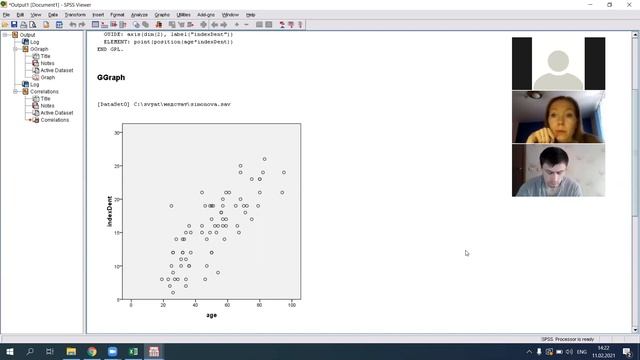
Task: Open Excel from the taskbar
Action: pyautogui.click(x=133, y=351)
